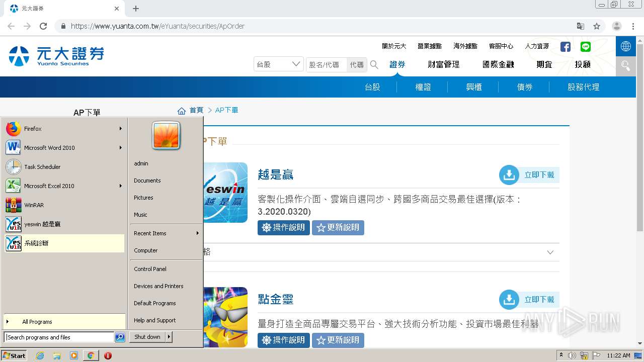
Task: Open Chrome's three-dot menu
Action: click(x=633, y=26)
